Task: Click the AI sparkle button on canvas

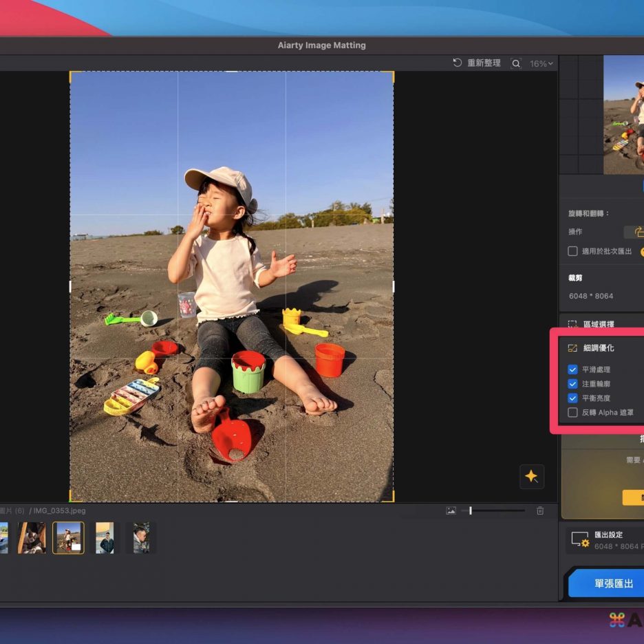Action: [x=531, y=476]
